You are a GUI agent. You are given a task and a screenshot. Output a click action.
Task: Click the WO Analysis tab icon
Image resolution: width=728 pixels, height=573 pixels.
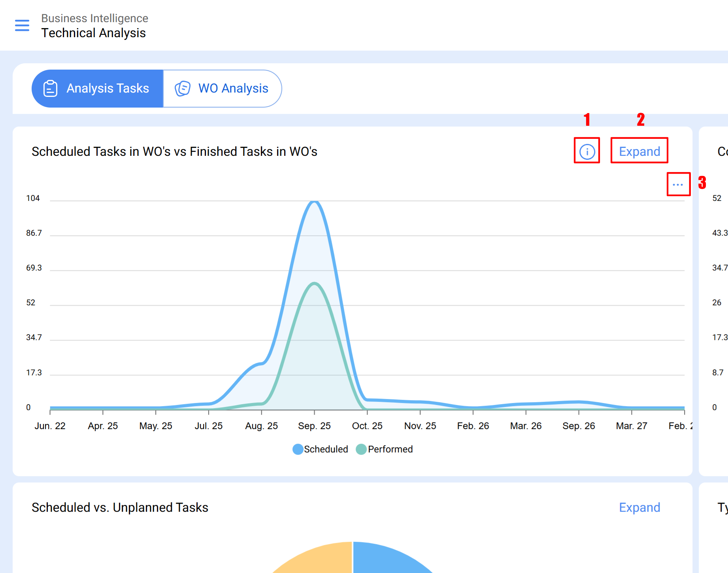[x=183, y=89]
